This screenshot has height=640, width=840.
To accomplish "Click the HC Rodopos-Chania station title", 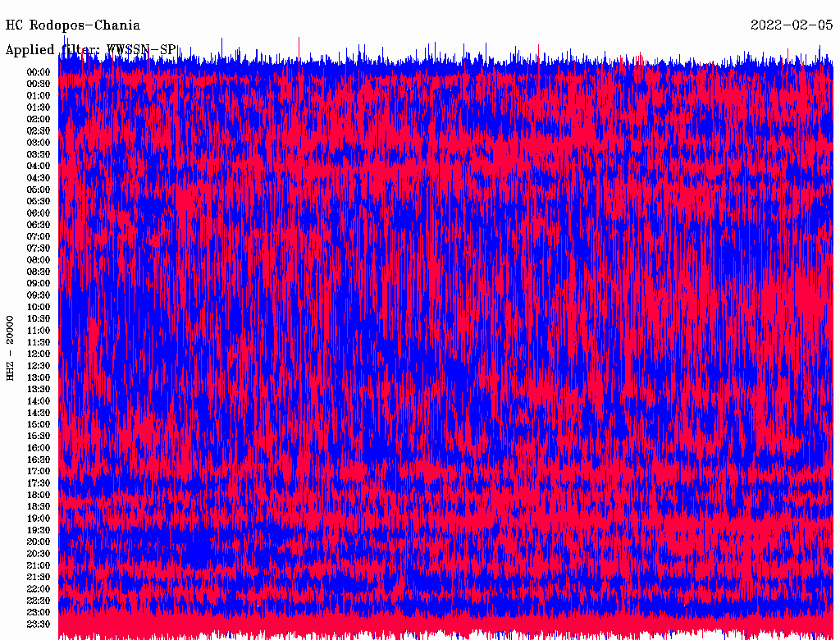I will tap(73, 25).
